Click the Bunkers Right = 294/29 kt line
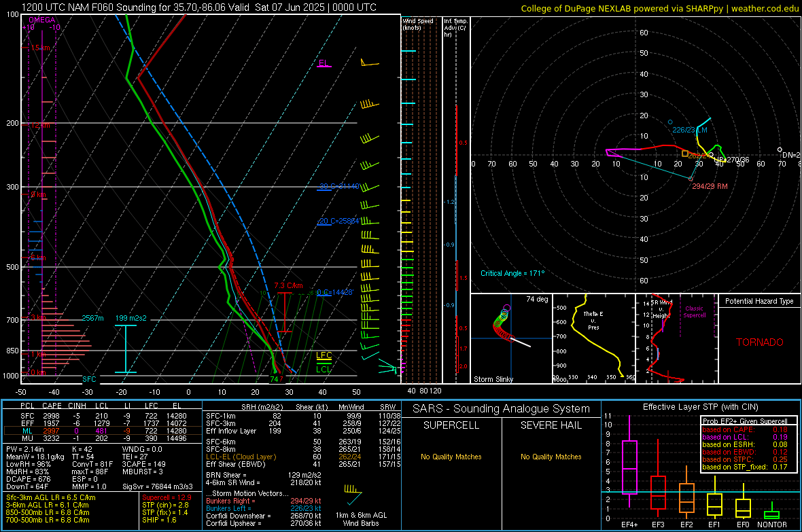Screen dimensions: 802x532 [264, 501]
